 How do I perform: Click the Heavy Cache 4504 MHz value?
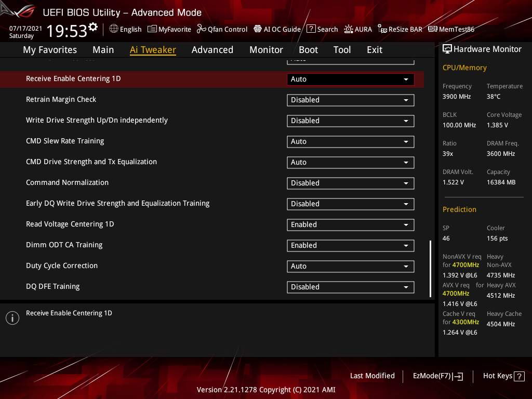[x=501, y=324]
